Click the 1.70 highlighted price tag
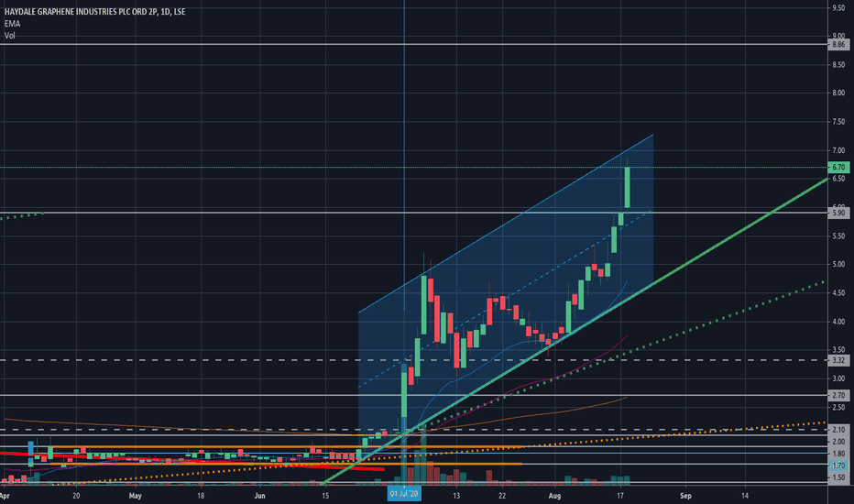This screenshot has width=854, height=504. pos(838,466)
